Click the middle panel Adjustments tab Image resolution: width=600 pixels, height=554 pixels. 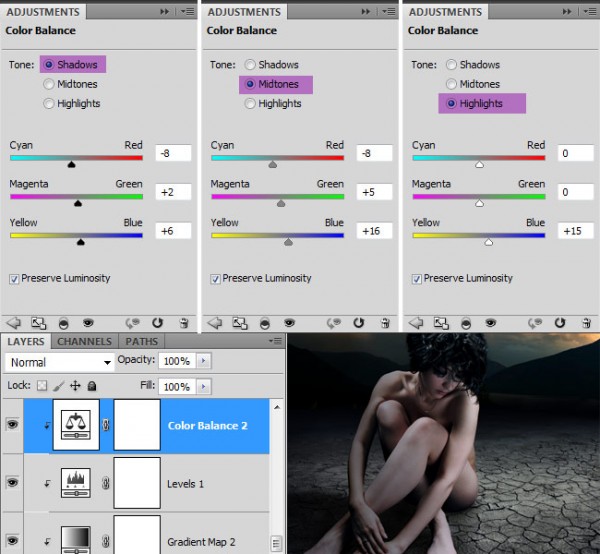pos(244,12)
